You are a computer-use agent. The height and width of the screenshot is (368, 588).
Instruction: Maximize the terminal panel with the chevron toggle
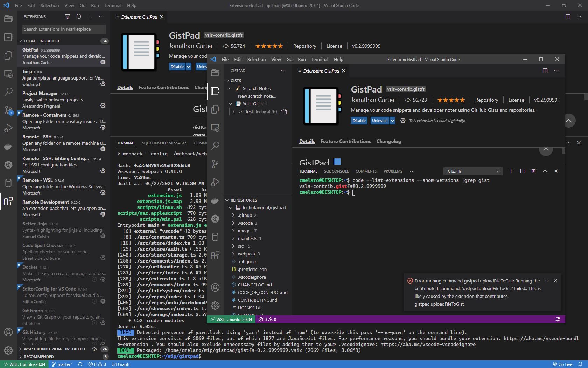click(x=545, y=171)
